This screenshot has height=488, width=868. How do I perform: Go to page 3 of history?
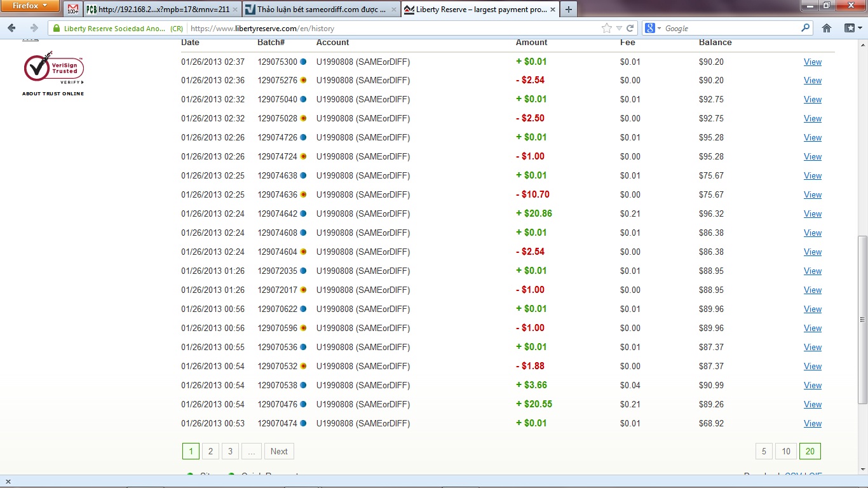[230, 451]
